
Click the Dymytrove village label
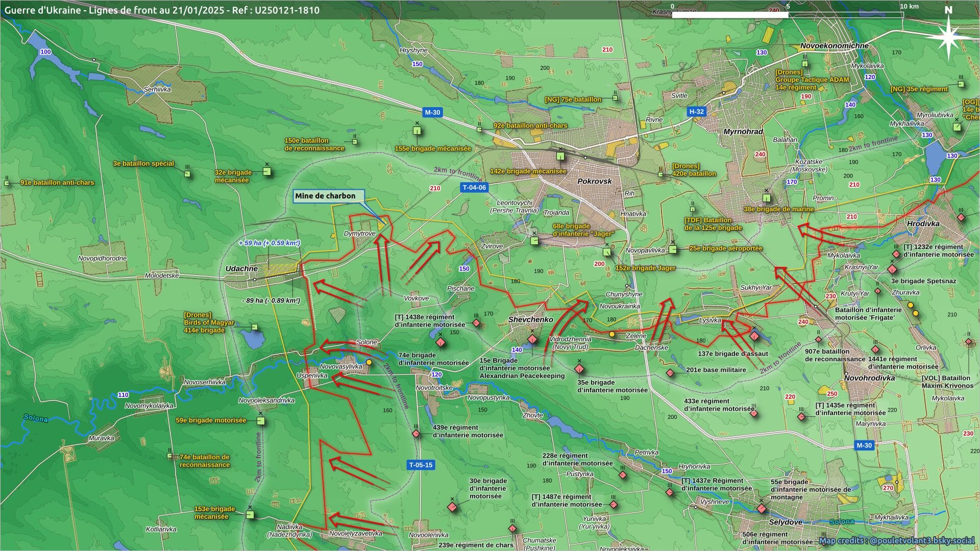click(x=359, y=234)
